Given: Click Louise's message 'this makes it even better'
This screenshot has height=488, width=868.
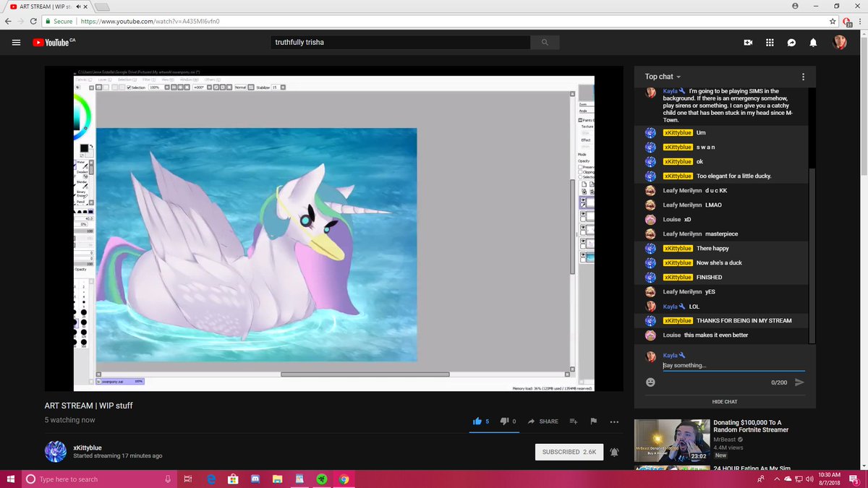Looking at the screenshot, I should tap(716, 335).
